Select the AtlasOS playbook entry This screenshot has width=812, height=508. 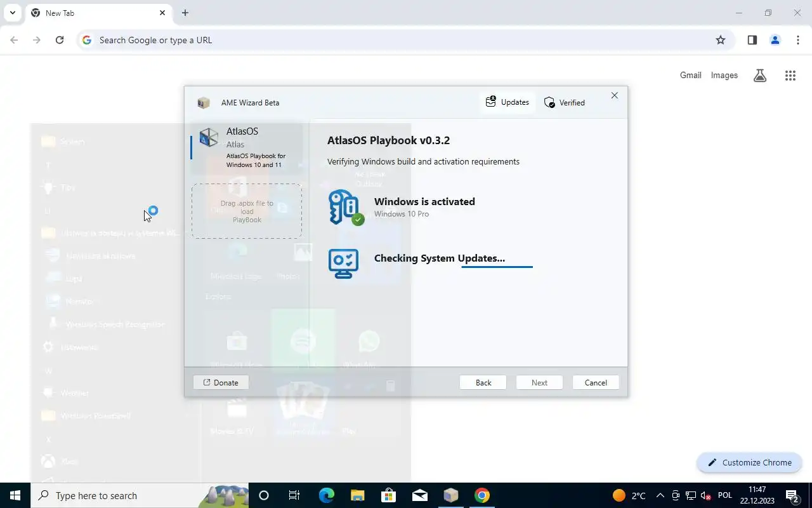247,147
